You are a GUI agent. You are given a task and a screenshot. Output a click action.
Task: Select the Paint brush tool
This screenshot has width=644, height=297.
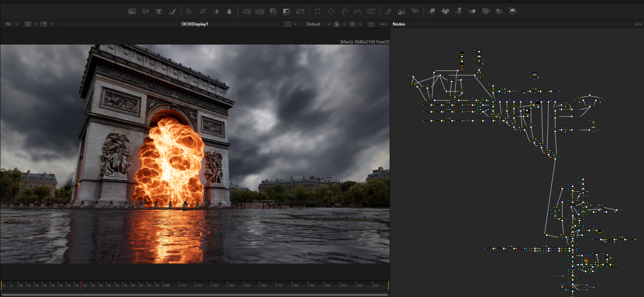[172, 11]
